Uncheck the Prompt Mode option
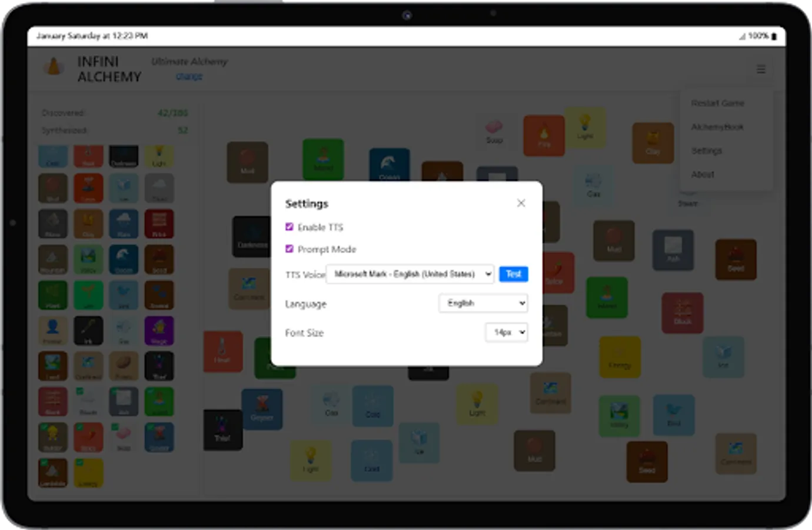Image resolution: width=812 pixels, height=530 pixels. [289, 249]
